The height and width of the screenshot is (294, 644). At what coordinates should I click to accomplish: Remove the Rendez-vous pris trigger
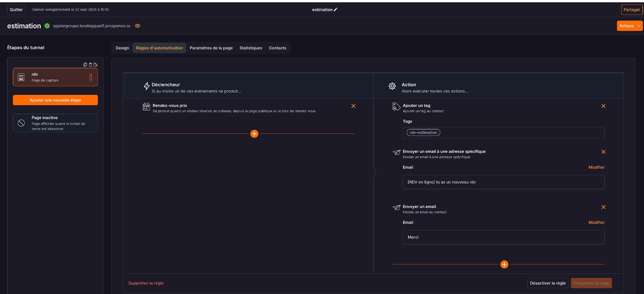pyautogui.click(x=353, y=106)
